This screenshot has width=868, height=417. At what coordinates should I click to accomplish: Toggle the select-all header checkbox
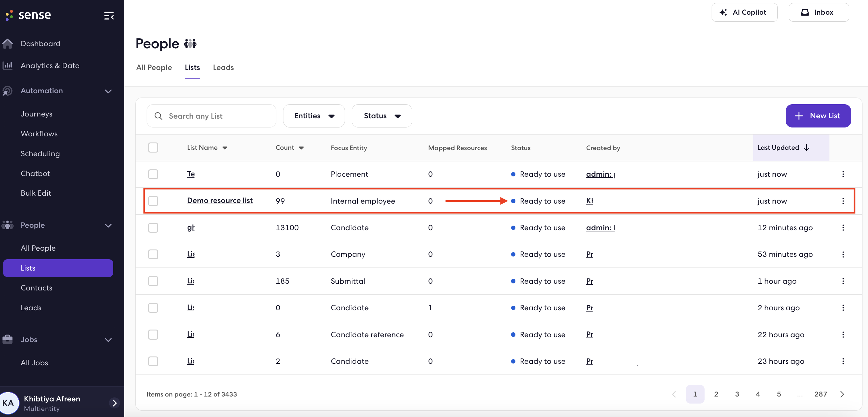coord(153,147)
